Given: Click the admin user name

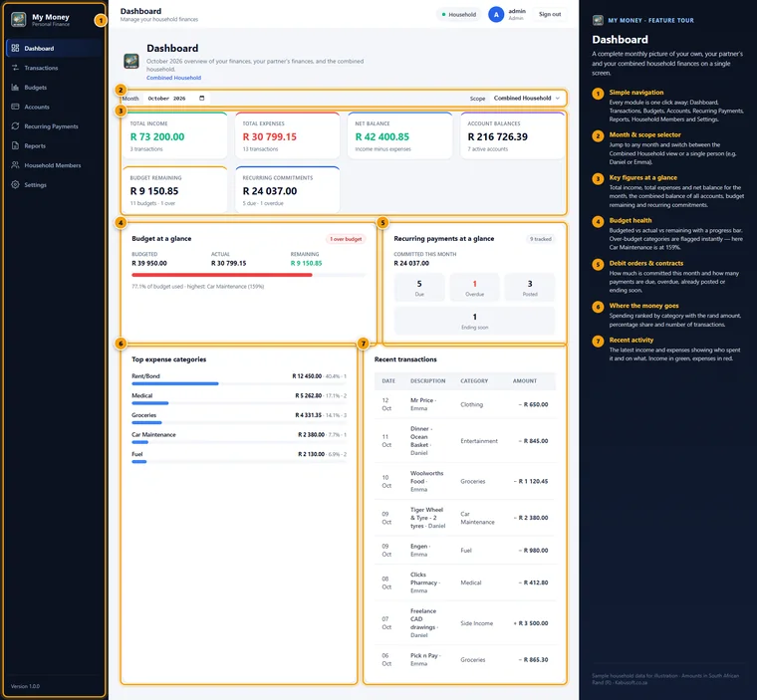Looking at the screenshot, I should point(517,11).
